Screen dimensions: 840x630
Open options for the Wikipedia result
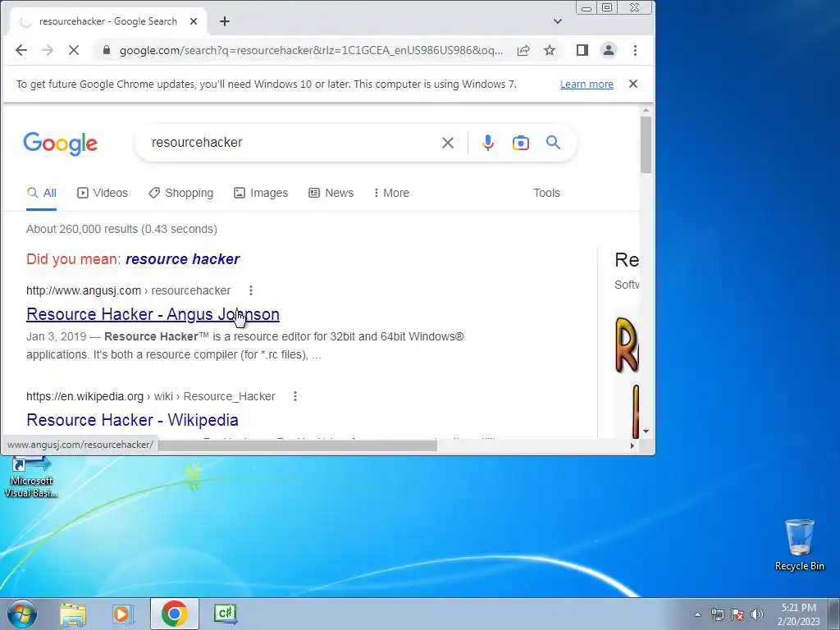click(295, 396)
